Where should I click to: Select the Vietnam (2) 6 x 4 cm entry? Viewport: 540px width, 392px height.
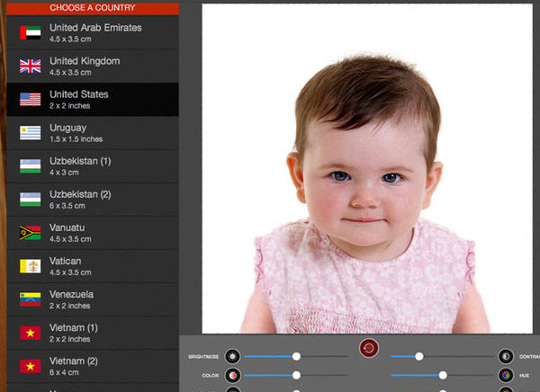click(x=93, y=367)
